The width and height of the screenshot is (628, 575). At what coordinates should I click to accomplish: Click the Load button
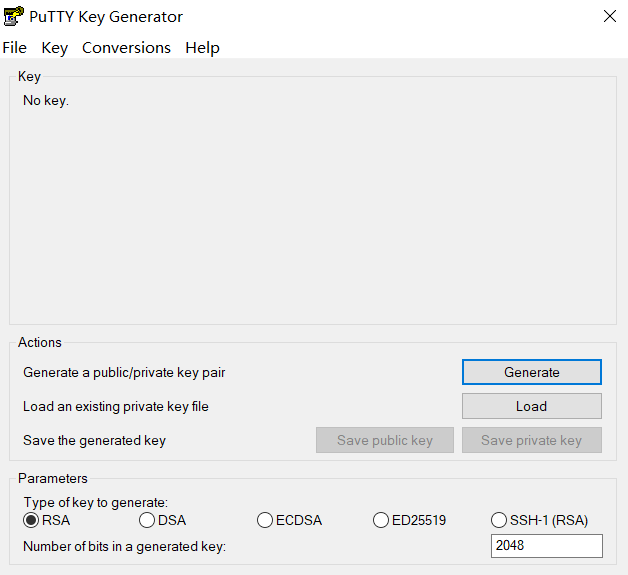(531, 406)
